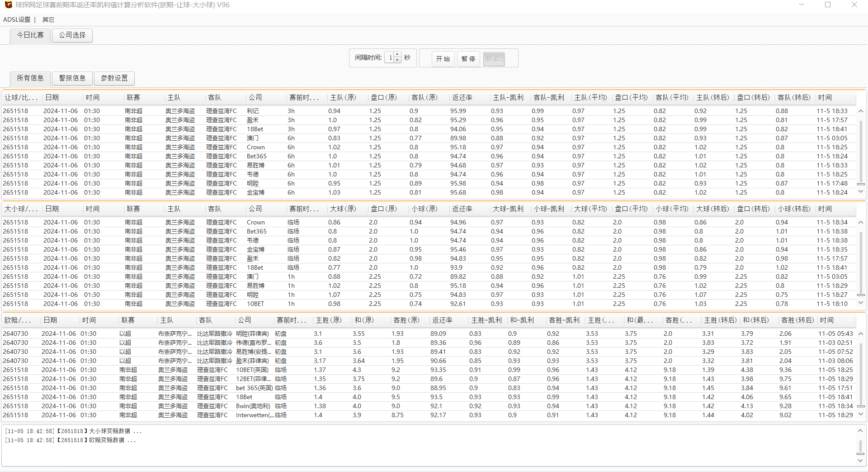The width and height of the screenshot is (868, 472).
Task: Open the 其它 menu
Action: pyautogui.click(x=48, y=19)
